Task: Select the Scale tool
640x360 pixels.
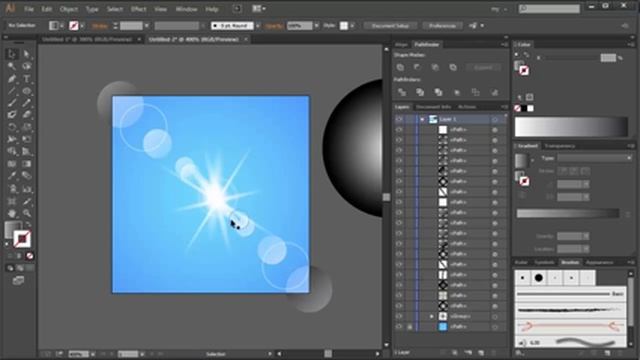Action: tap(27, 127)
